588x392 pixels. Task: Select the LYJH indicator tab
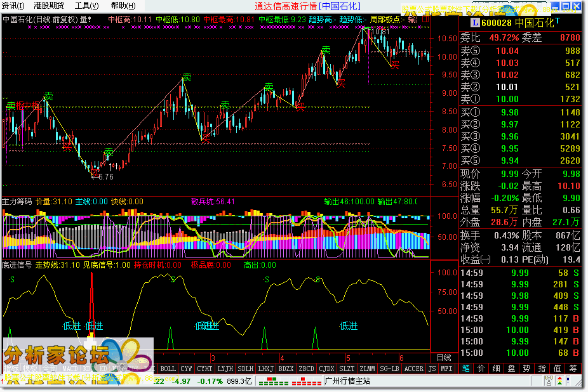(225, 369)
